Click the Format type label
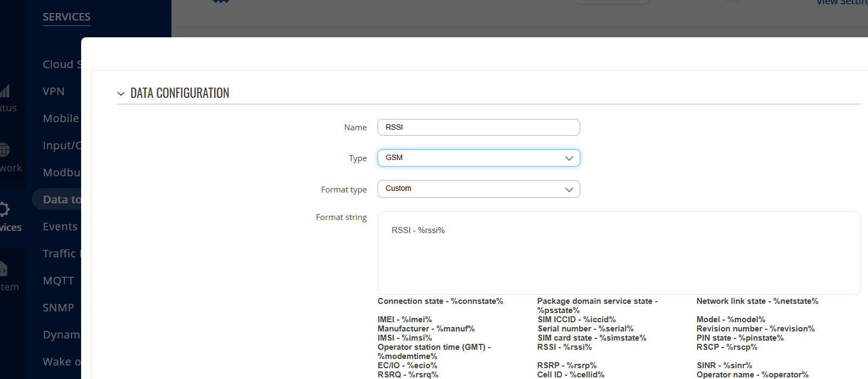Image resolution: width=868 pixels, height=379 pixels. tap(344, 190)
